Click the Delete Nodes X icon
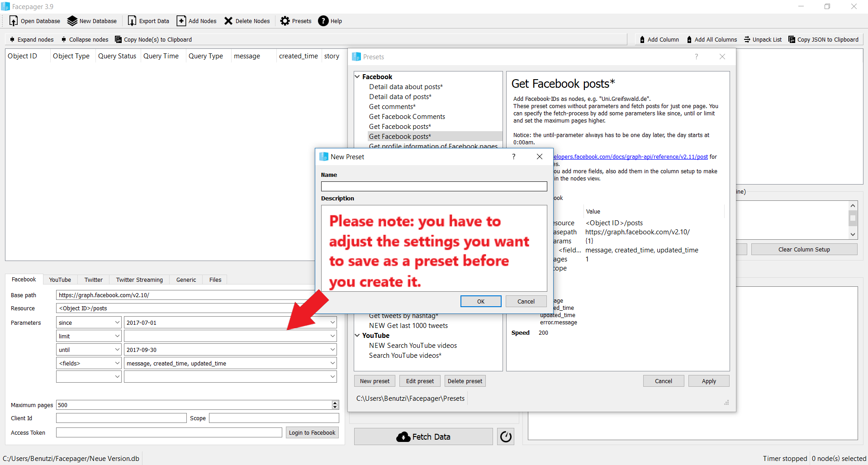Screen dimensions: 868x465 point(228,21)
